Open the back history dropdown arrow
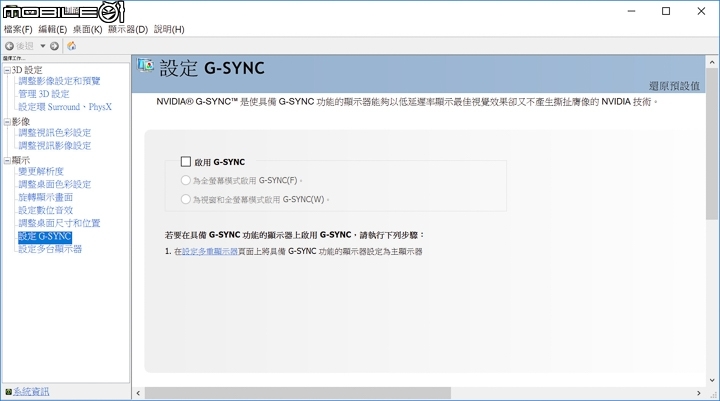Screen dimensions: 720x401 click(43, 46)
